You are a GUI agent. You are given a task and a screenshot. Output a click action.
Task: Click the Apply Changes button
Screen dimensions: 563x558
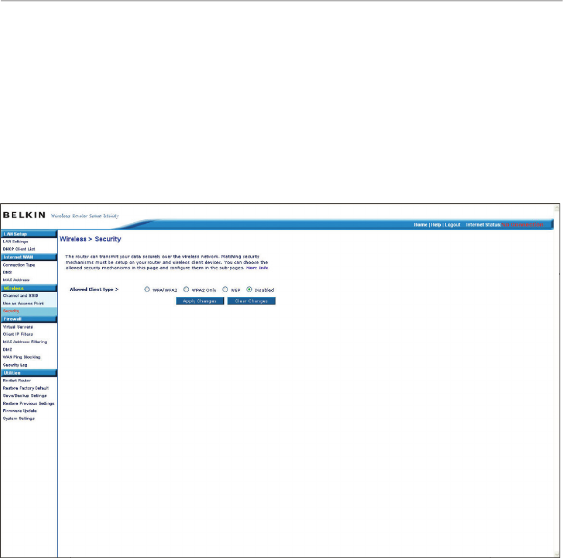[200, 301]
